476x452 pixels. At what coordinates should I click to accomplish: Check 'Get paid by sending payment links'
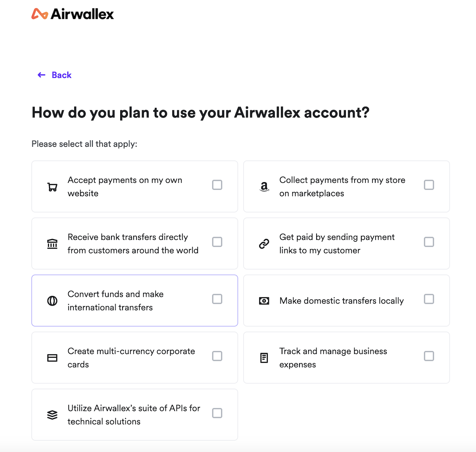429,242
